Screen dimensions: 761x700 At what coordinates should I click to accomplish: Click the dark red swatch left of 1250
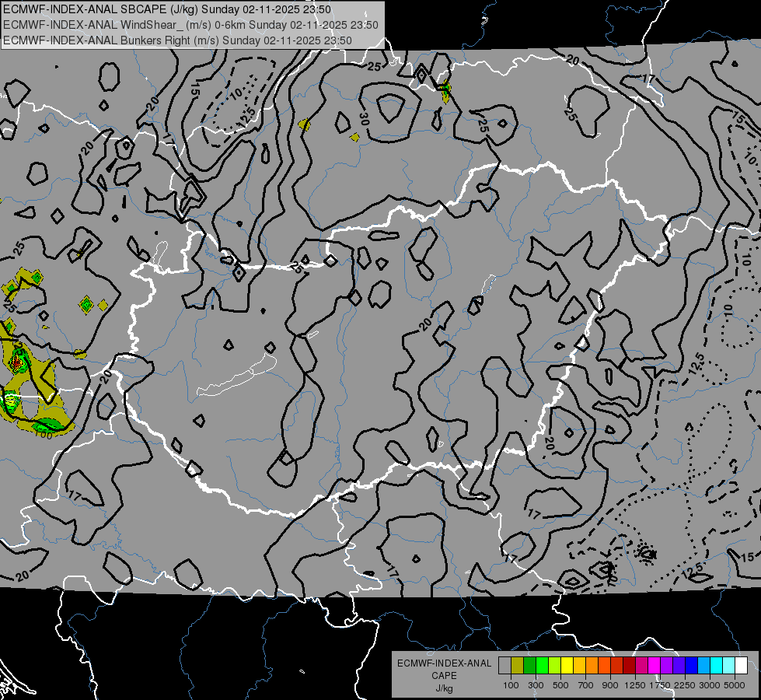(x=630, y=665)
